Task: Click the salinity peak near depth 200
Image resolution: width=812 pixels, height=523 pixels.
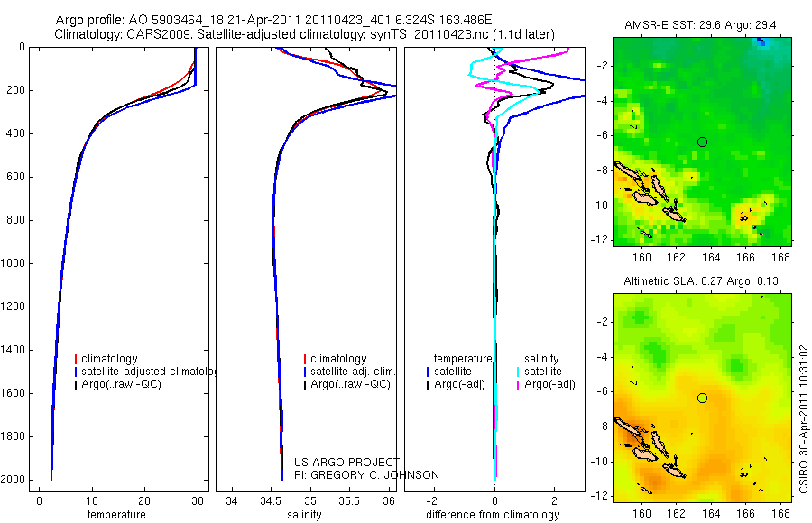Action: [x=384, y=93]
